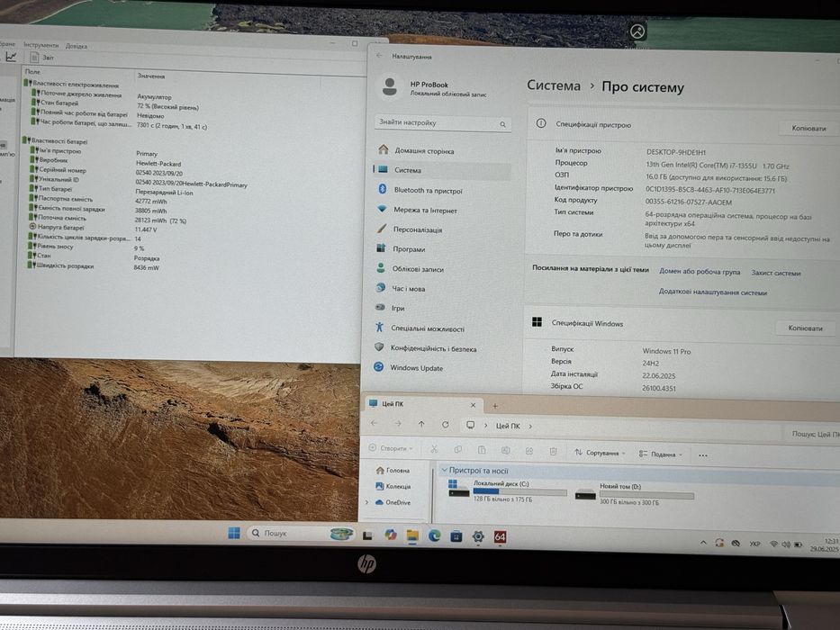Open Додаткові налаштування системи link

coord(712,292)
